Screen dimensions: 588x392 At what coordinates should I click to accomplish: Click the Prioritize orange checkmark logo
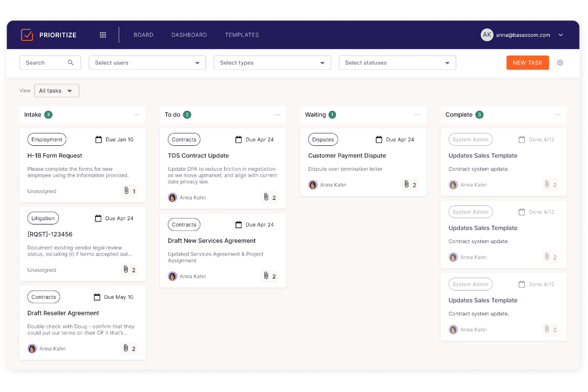pos(27,35)
